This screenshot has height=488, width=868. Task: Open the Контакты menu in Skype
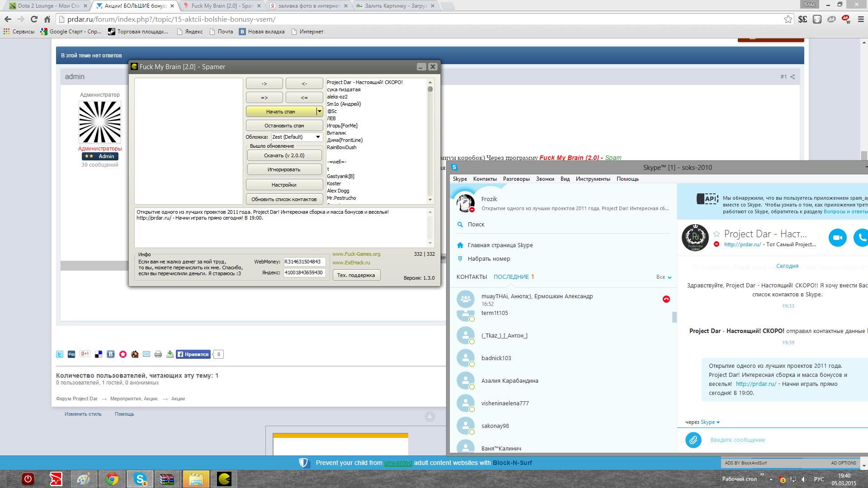pyautogui.click(x=485, y=179)
